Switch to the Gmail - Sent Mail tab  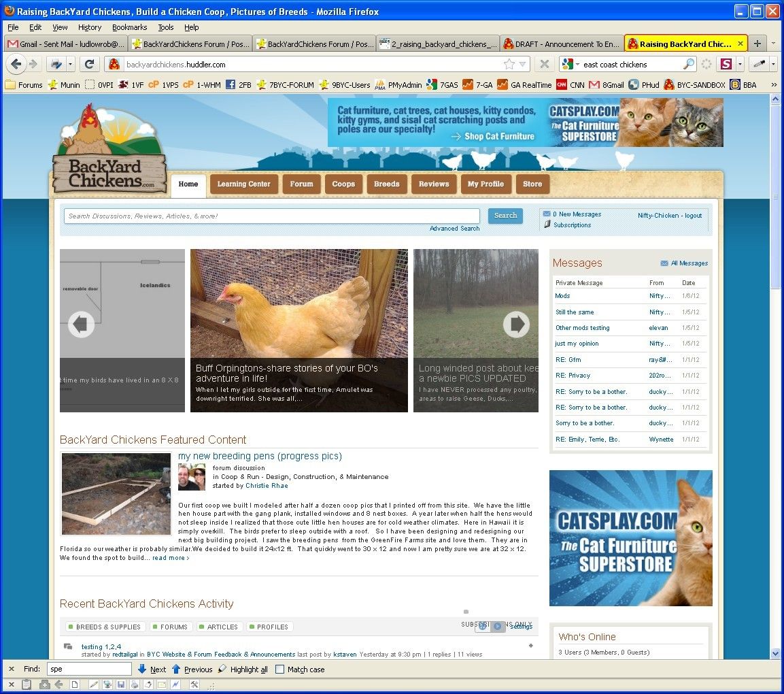point(67,44)
